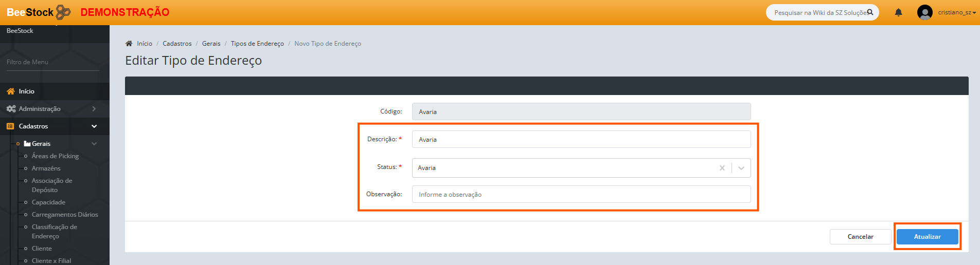
Task: Click the Descrição input field
Action: 581,140
